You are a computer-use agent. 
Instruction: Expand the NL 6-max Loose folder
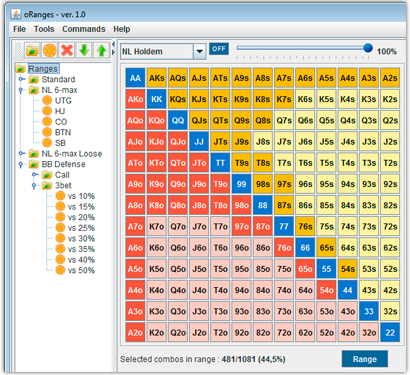point(21,153)
